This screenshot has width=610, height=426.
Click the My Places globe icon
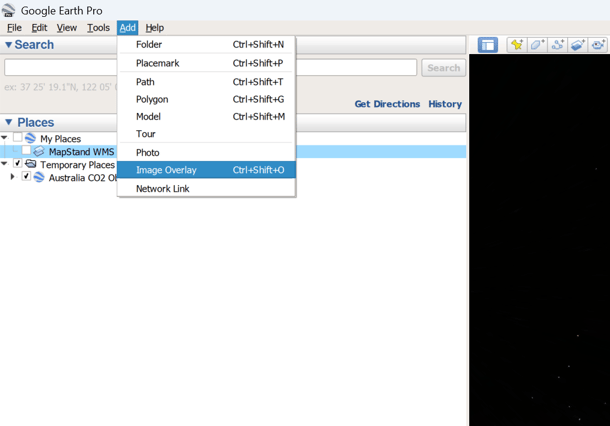[30, 138]
